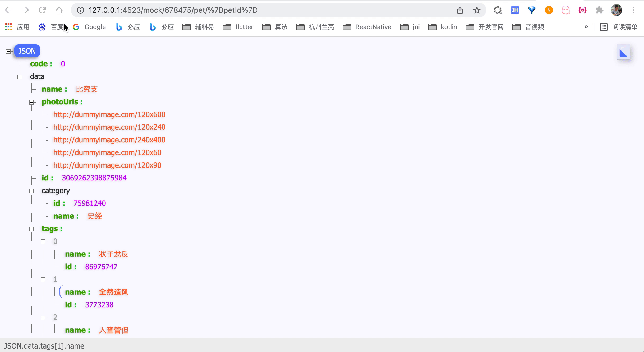Click the share page icon in address bar
Viewport: 644px width, 352px height.
coord(460,10)
